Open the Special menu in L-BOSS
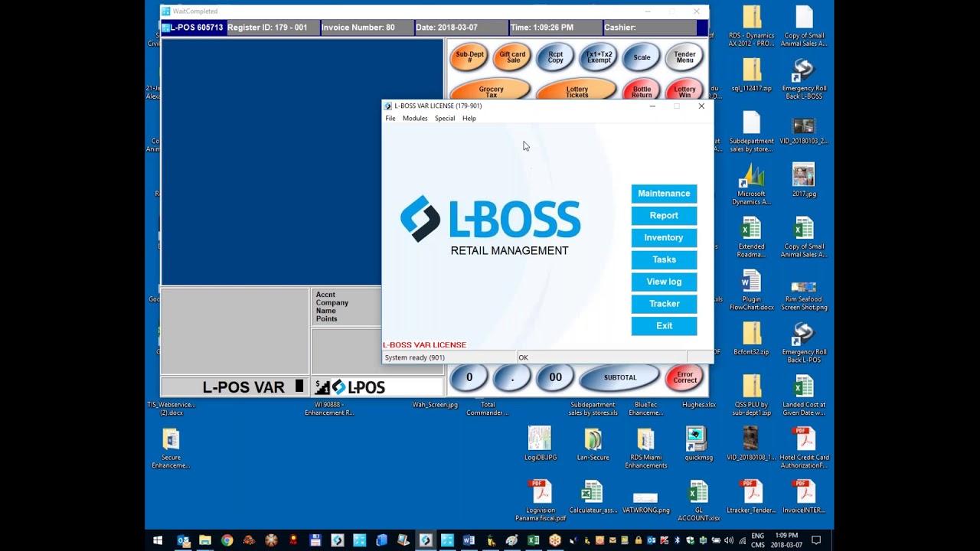Viewport: 980px width, 551px height. (445, 119)
